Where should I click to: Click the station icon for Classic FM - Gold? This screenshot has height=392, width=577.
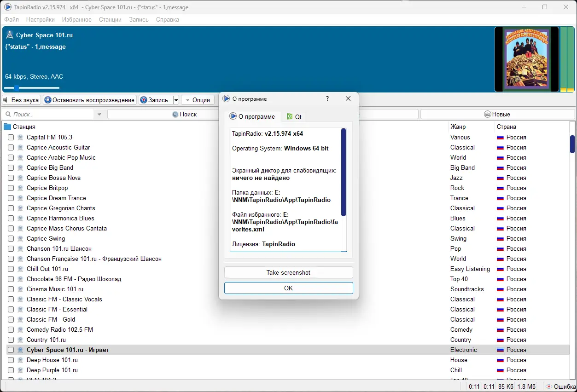[20, 319]
